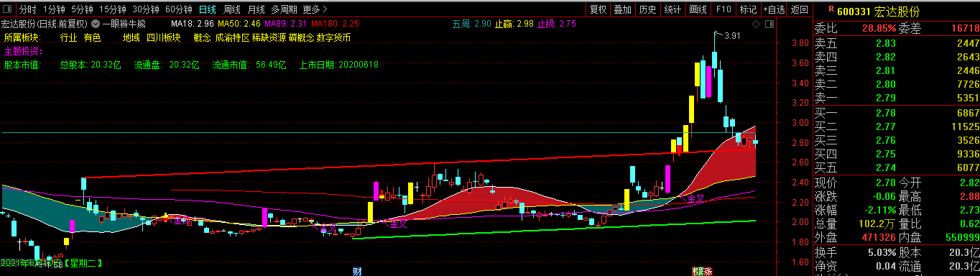Open the 多周期 multi-period view
The width and height of the screenshot is (980, 276).
(x=283, y=9)
